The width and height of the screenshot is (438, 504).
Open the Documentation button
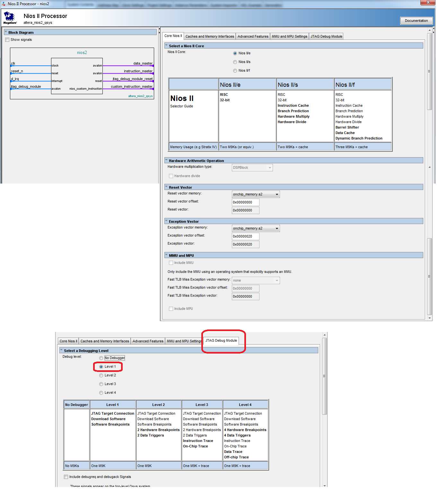tap(416, 21)
